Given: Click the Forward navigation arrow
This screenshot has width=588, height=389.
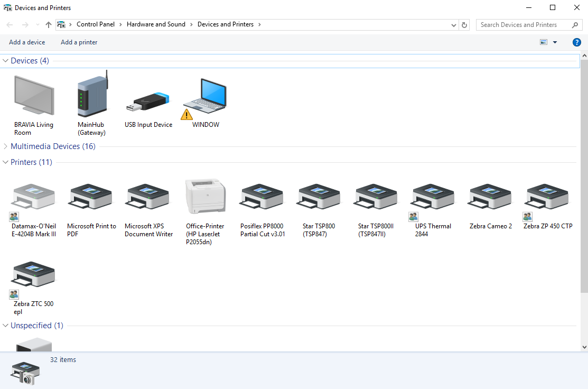Looking at the screenshot, I should 25,25.
